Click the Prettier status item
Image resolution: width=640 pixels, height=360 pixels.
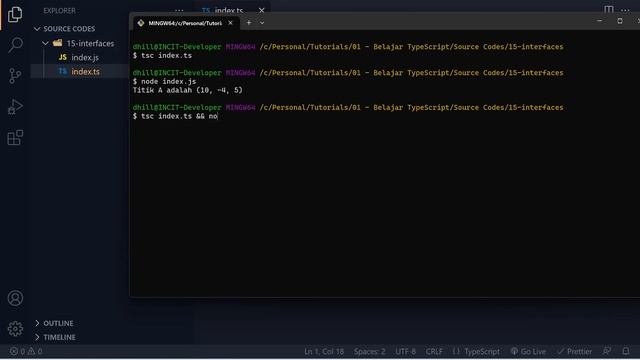pos(574,351)
